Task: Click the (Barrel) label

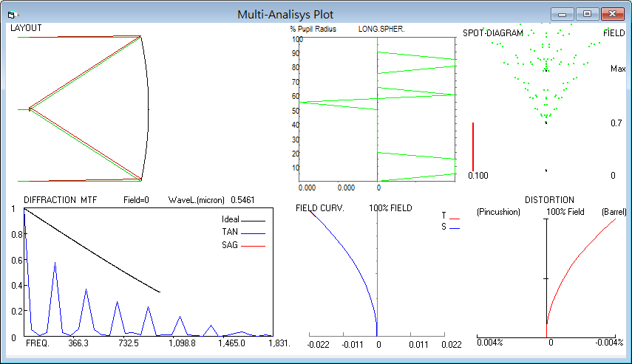Action: click(x=614, y=212)
